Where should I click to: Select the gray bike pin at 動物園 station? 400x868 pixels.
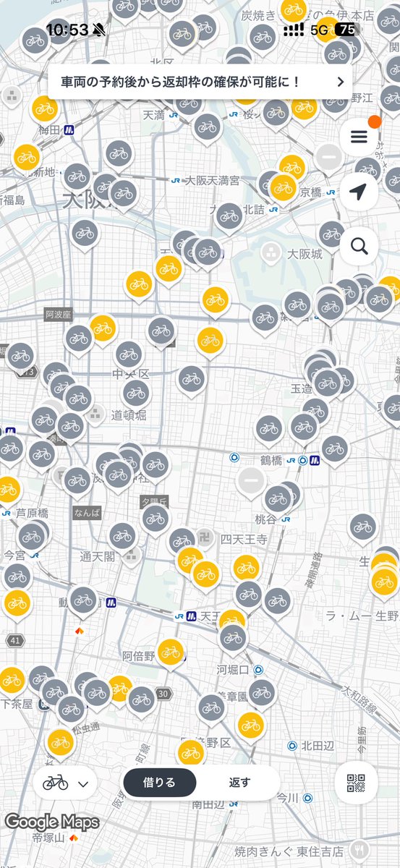(83, 601)
